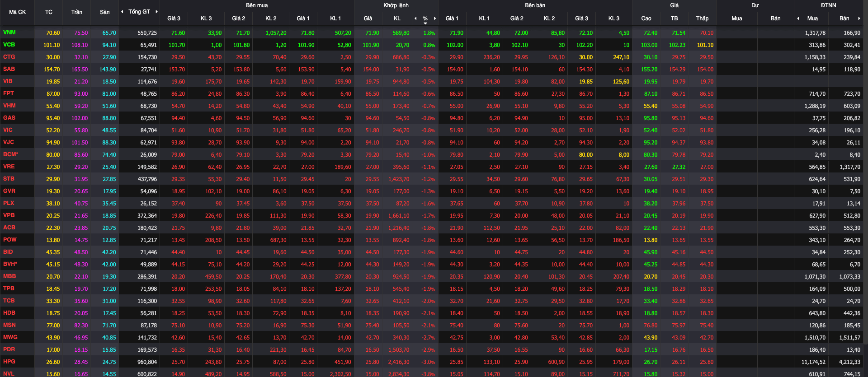The height and width of the screenshot is (377, 868).
Task: Click the right arrow beside Tổng GT
Action: [x=156, y=12]
